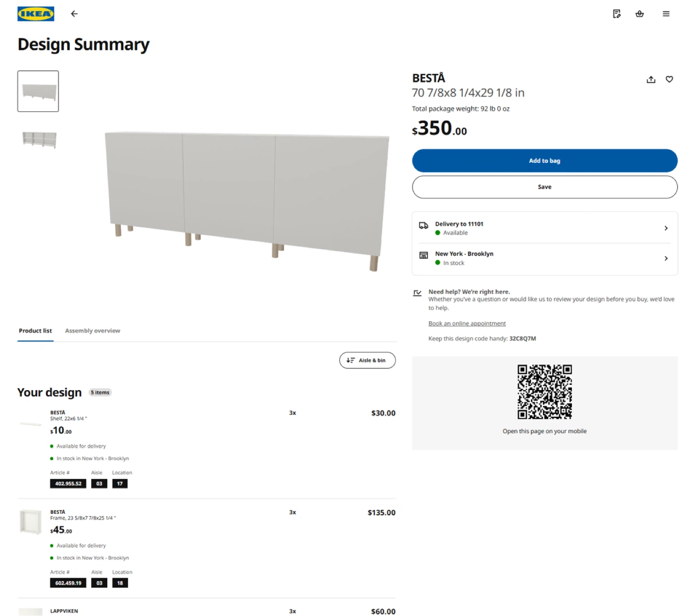Open the shopping bag icon
The height and width of the screenshot is (616, 698).
coord(640,14)
